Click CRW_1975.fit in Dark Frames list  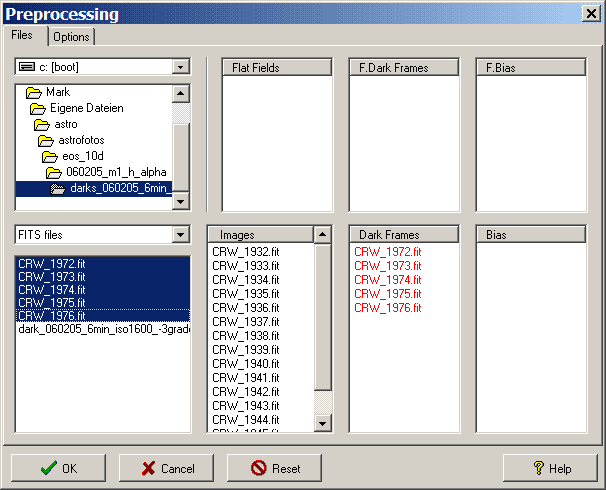click(x=388, y=294)
